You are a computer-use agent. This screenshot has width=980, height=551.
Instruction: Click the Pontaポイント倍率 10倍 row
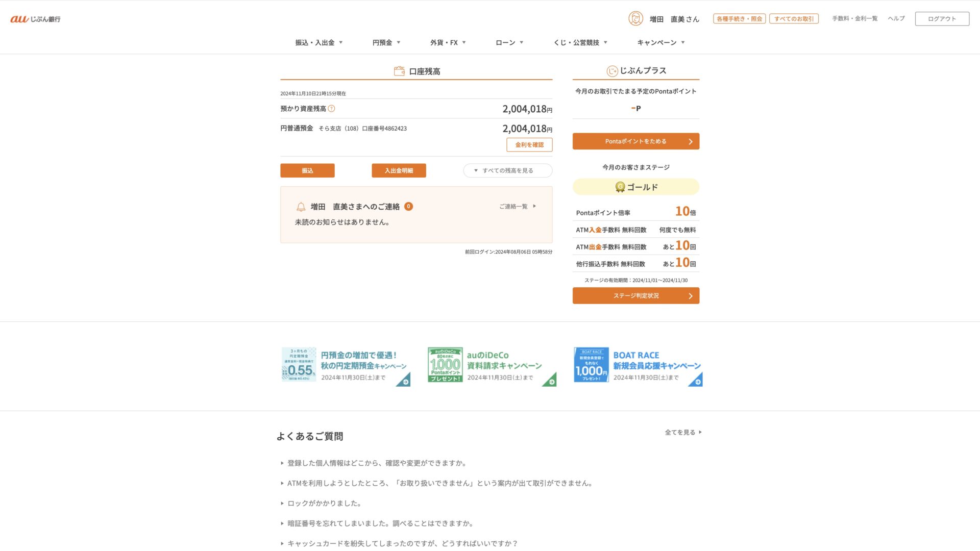tap(636, 212)
